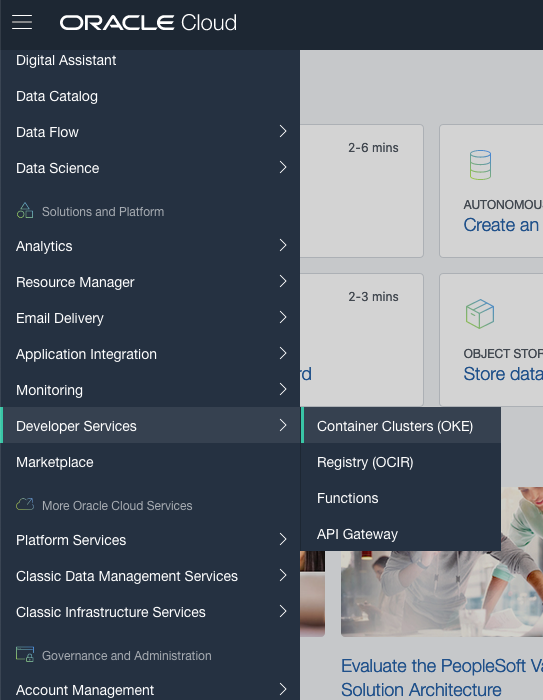
Task: Click the Solutions and Platform section heading
Action: pyautogui.click(x=103, y=212)
